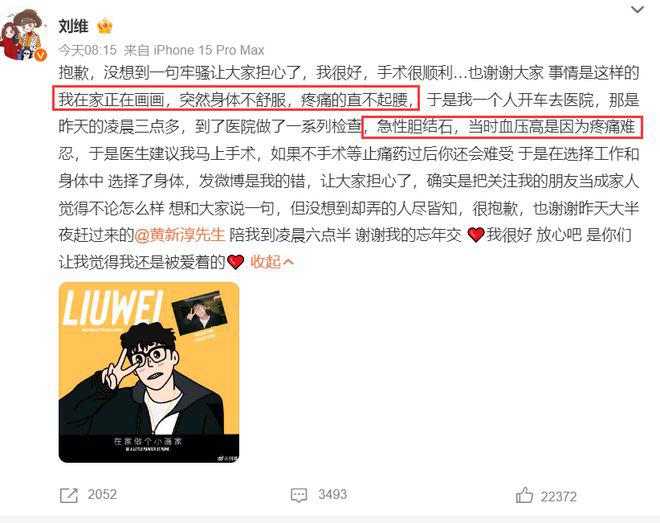Open the username 刘维 profile link

(73, 27)
